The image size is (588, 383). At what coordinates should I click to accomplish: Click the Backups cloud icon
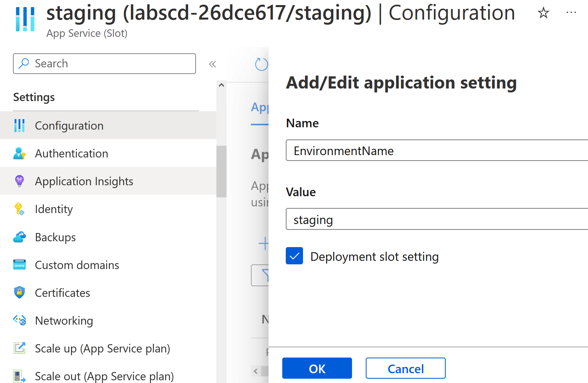[19, 237]
